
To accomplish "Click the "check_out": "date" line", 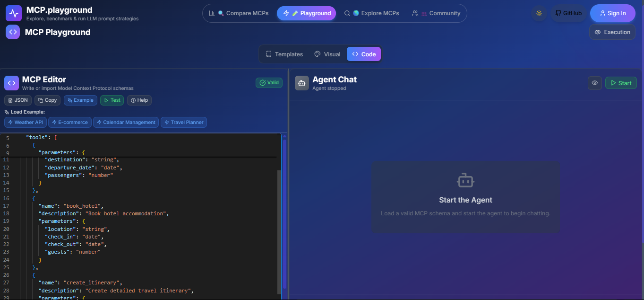I will click(x=76, y=244).
